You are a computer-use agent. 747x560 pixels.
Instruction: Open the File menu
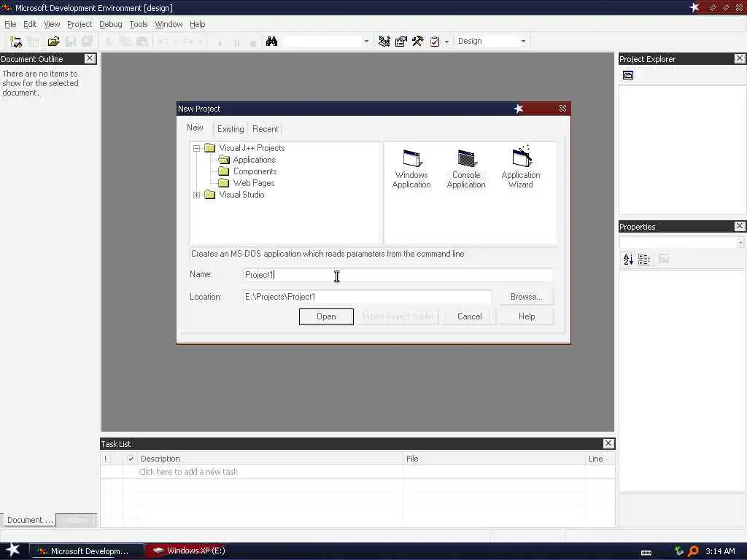coord(10,24)
